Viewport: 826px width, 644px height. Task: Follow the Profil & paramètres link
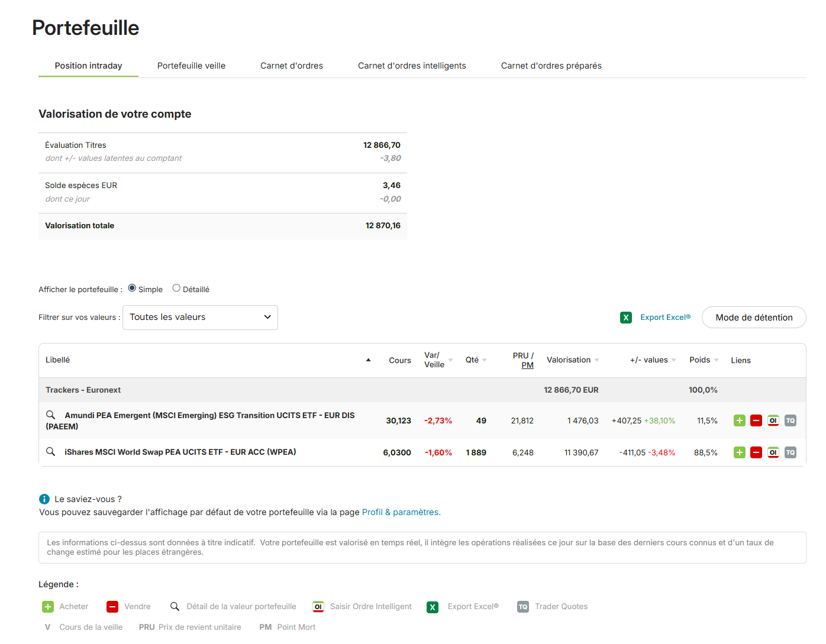(x=401, y=512)
